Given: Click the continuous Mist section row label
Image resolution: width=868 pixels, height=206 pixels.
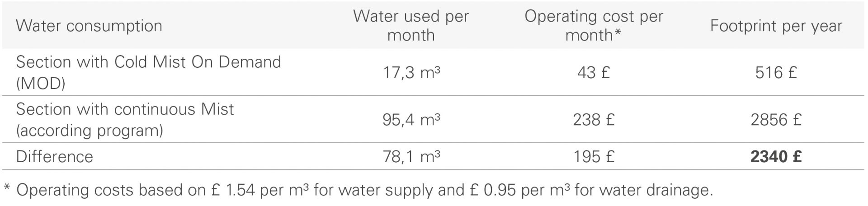Looking at the screenshot, I should pyautogui.click(x=125, y=120).
